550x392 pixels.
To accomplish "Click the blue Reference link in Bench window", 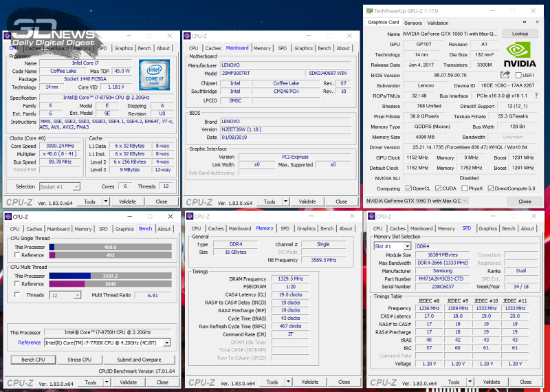I will 30,342.
